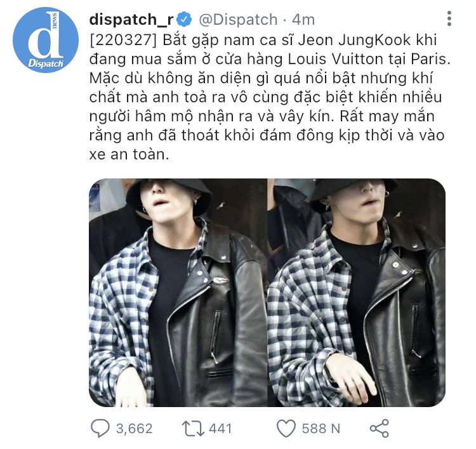Click the 441 retweets count
476x449 pixels.
[220, 429]
